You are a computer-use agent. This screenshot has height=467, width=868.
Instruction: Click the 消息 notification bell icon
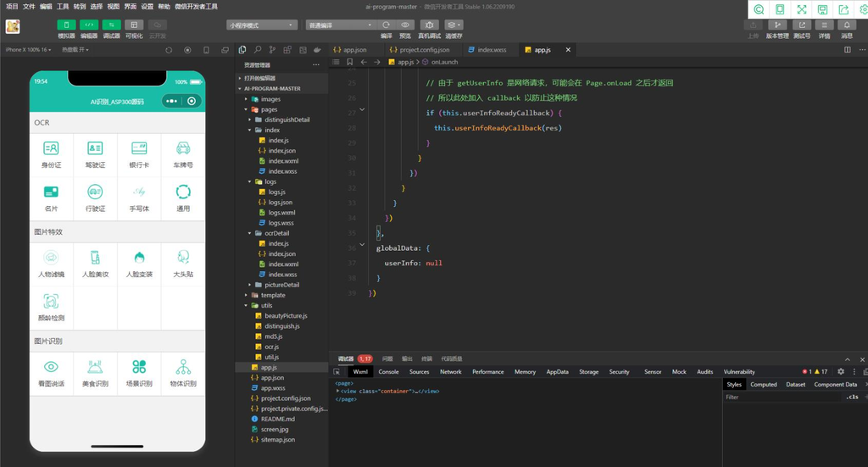pyautogui.click(x=847, y=25)
